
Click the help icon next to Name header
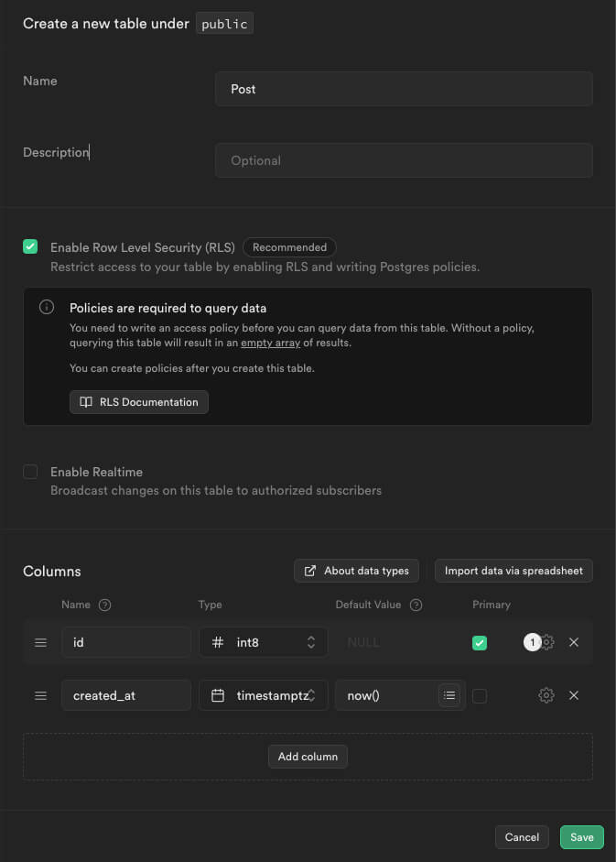[x=104, y=605]
